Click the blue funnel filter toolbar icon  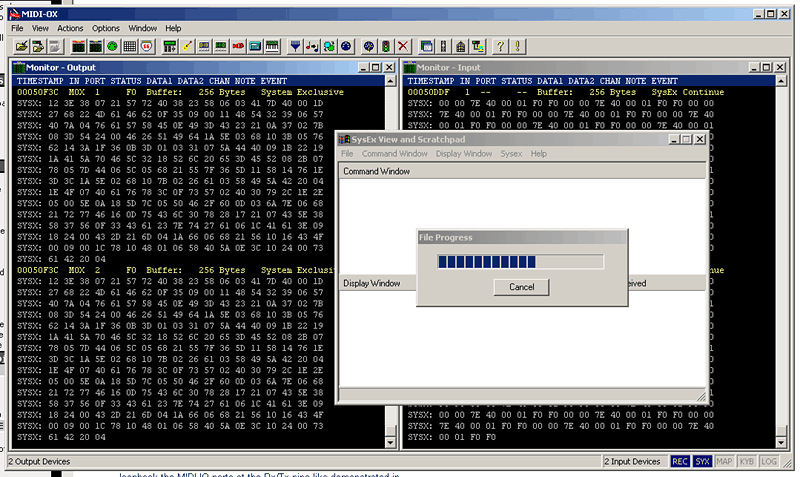pos(295,46)
